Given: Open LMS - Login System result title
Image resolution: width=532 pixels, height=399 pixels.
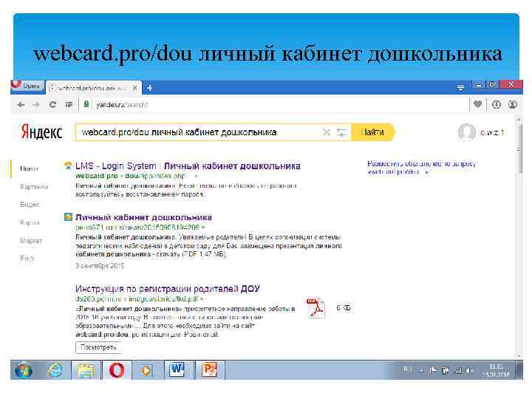Looking at the screenshot, I should [x=188, y=166].
